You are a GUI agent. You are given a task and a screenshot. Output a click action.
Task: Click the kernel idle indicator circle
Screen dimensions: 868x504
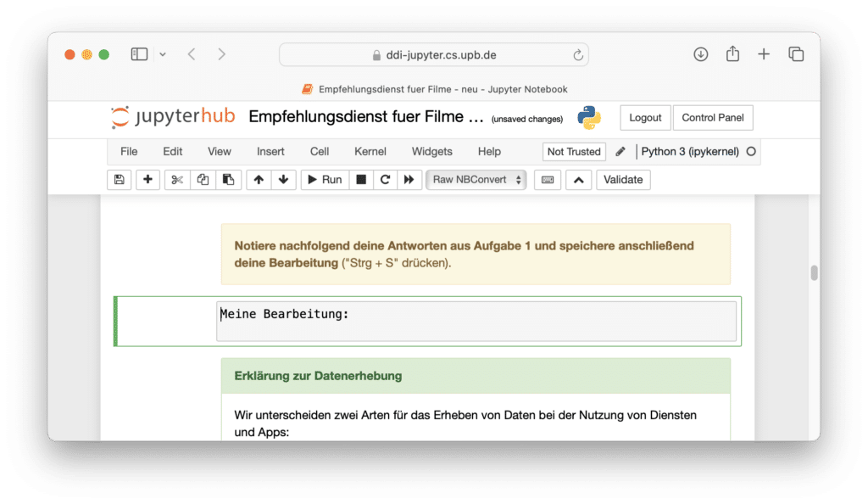[751, 151]
